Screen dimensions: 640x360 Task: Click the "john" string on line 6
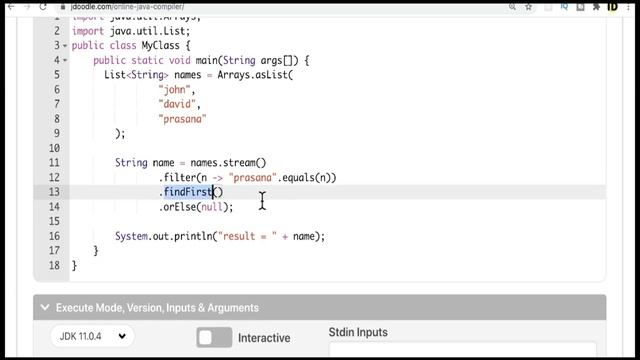pos(174,89)
